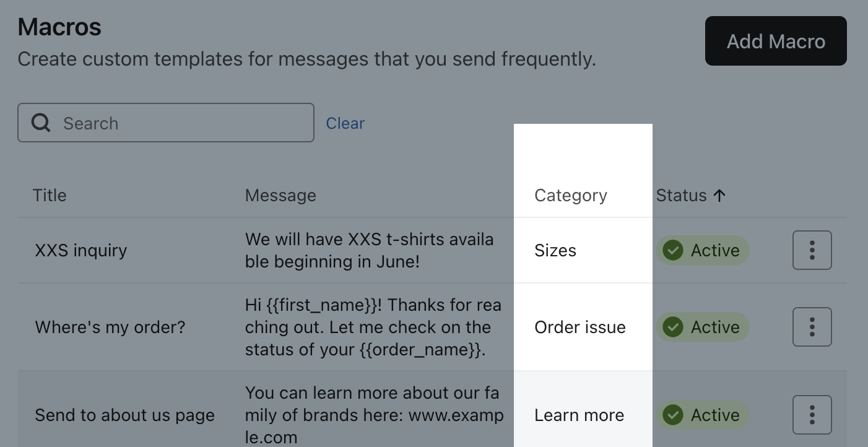Image resolution: width=868 pixels, height=447 pixels.
Task: Open actions menu for XXS inquiry
Action: pos(812,250)
